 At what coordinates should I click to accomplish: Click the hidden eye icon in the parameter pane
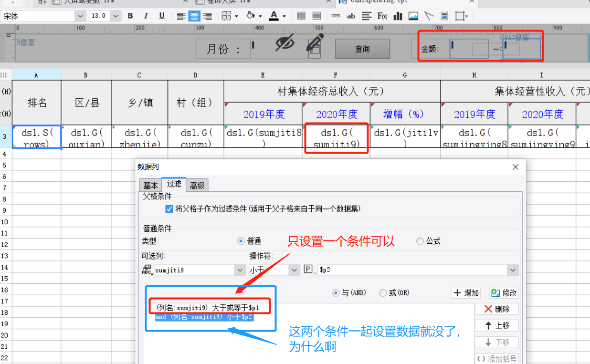coord(285,43)
